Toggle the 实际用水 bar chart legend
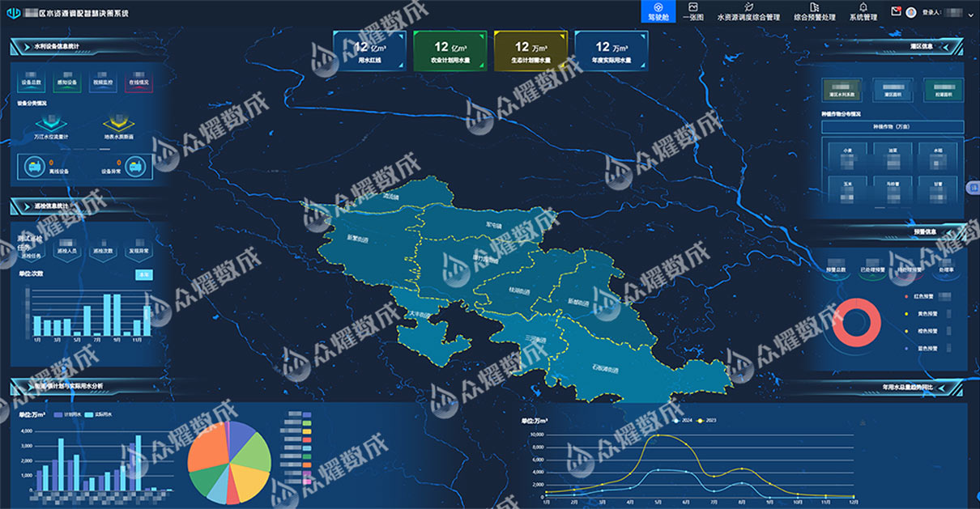 tap(99, 415)
